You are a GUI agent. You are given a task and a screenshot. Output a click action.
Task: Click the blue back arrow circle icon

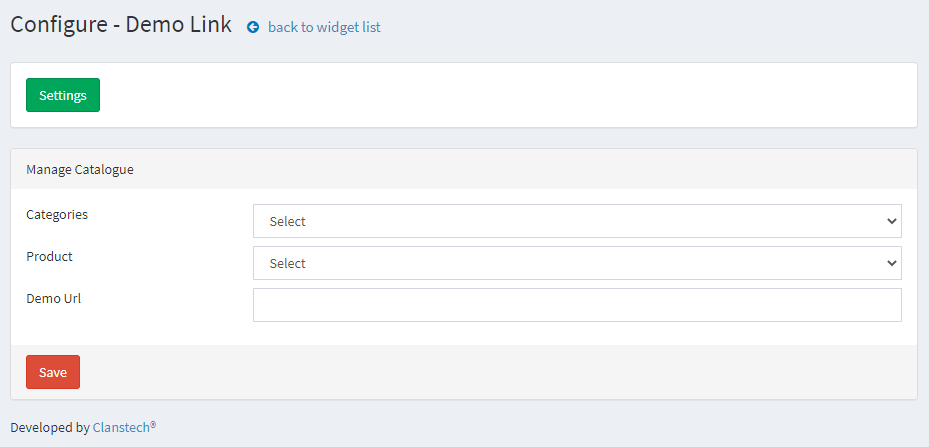(x=253, y=27)
